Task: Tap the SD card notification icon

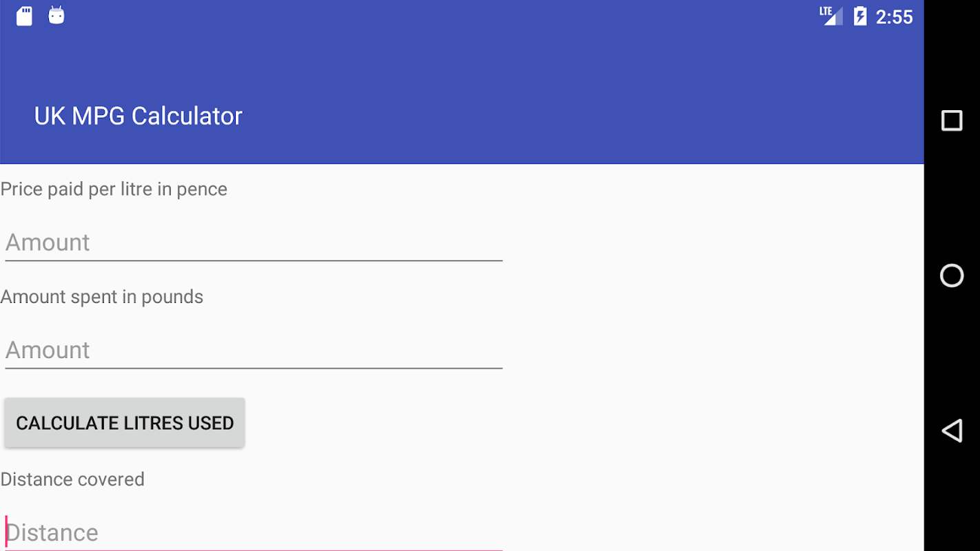Action: pos(24,16)
